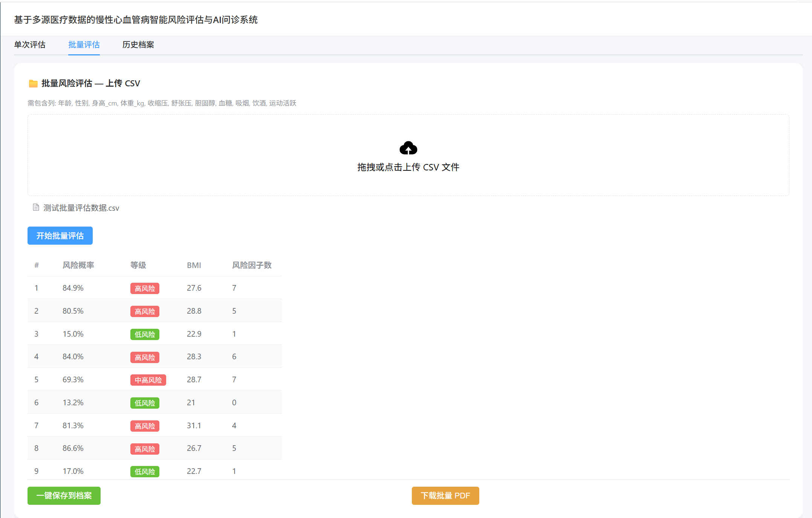Screen dimensions: 812x518
Task: Click the 等级 column header
Action: click(x=138, y=265)
